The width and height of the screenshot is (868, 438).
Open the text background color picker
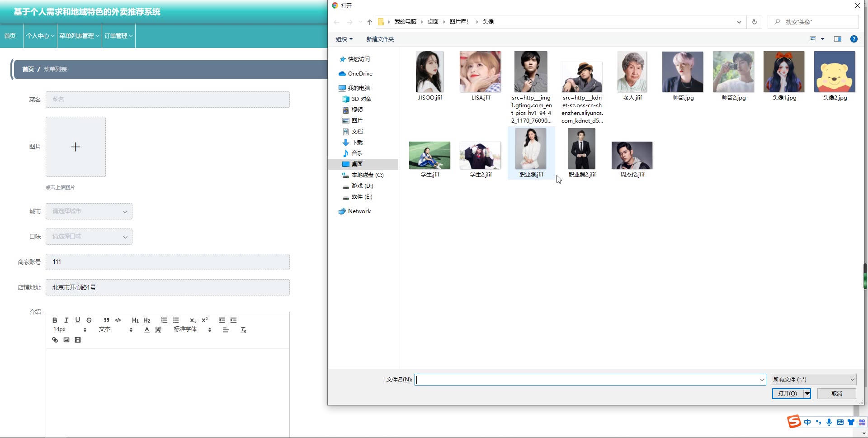pyautogui.click(x=158, y=330)
